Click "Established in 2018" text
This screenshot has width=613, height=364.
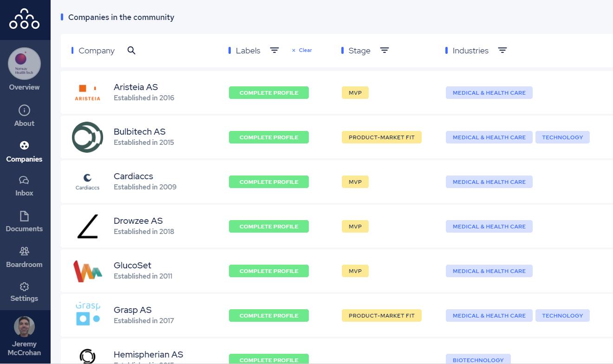tap(144, 232)
